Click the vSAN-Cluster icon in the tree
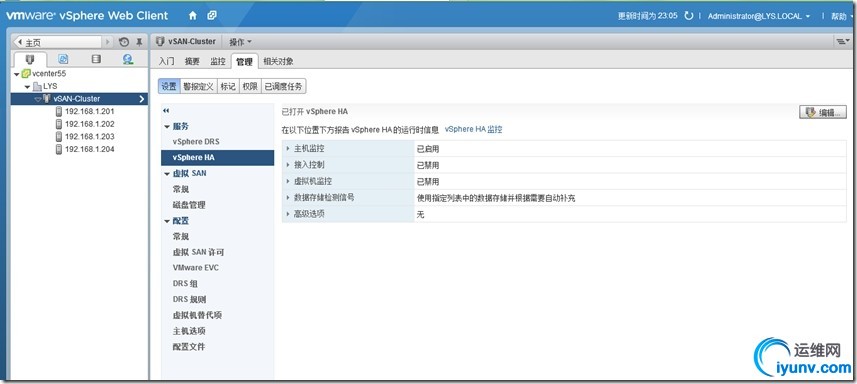857x384 pixels. [47, 99]
